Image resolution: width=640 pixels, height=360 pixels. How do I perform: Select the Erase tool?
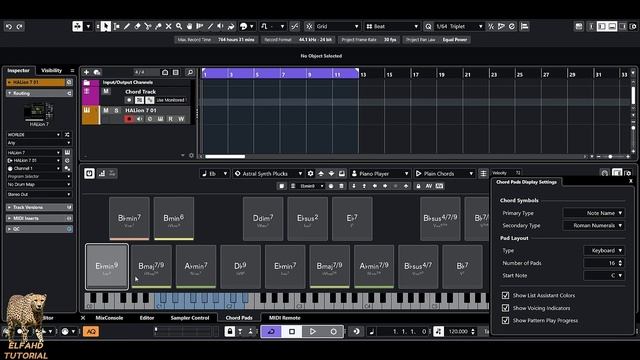138,27
